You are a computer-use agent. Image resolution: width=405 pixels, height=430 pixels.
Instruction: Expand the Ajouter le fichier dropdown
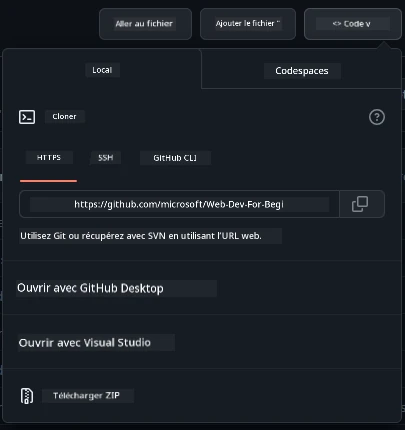[248, 24]
